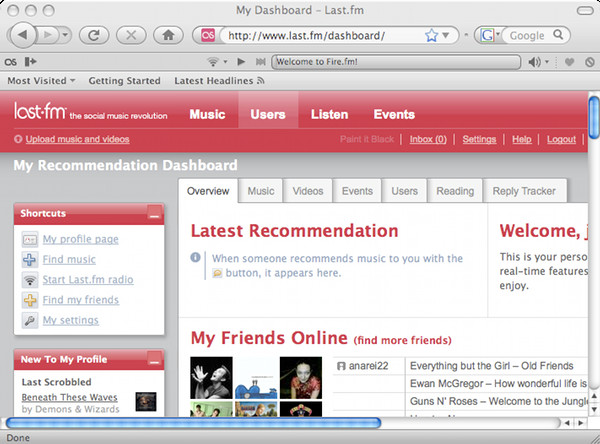
Task: Open the Most Visited bookmarks menu
Action: pos(41,81)
